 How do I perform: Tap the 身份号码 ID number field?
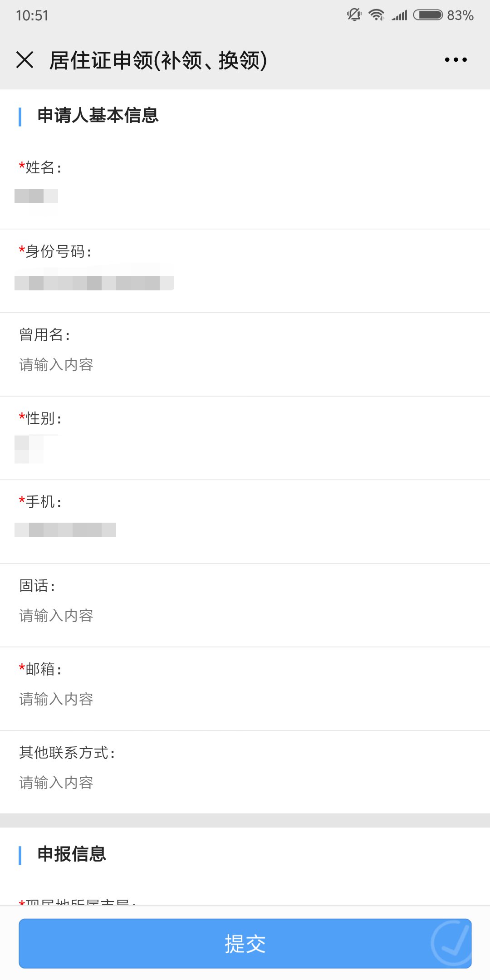(94, 282)
